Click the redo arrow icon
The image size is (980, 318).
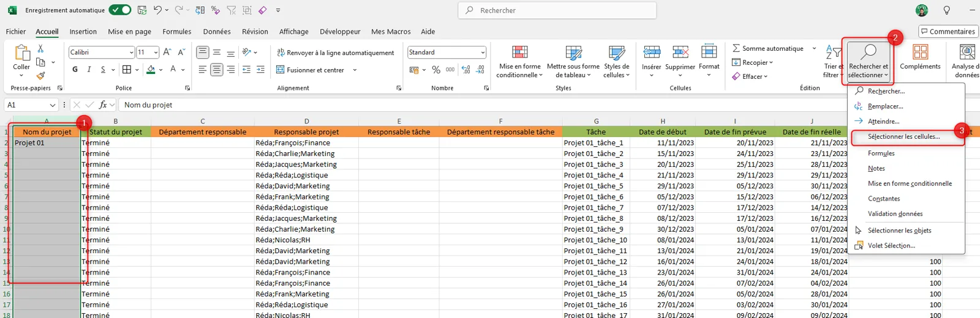click(178, 10)
